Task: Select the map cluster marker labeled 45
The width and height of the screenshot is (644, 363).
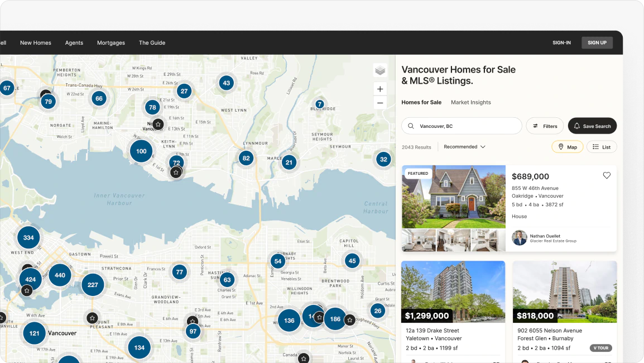Action: (x=352, y=261)
